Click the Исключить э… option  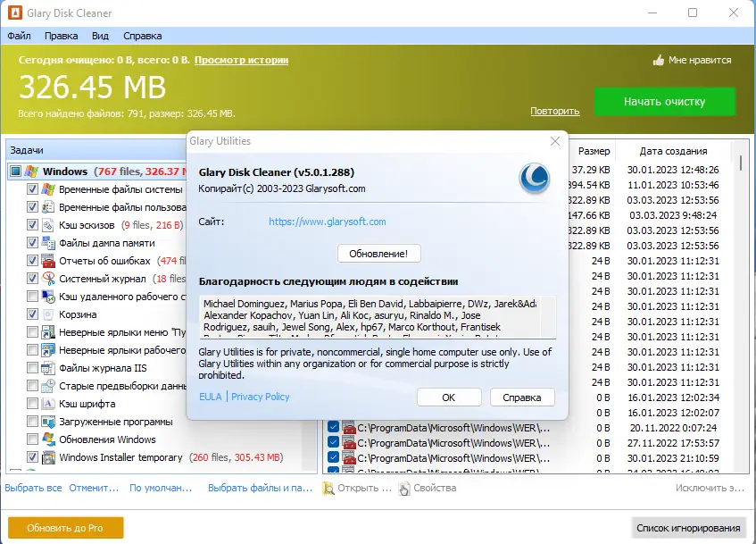pyautogui.click(x=710, y=488)
